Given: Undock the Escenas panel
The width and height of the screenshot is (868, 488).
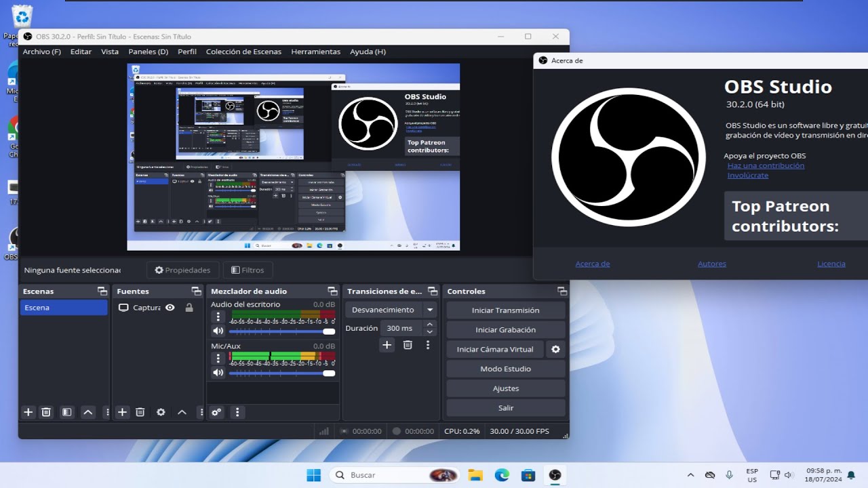Looking at the screenshot, I should coord(102,291).
